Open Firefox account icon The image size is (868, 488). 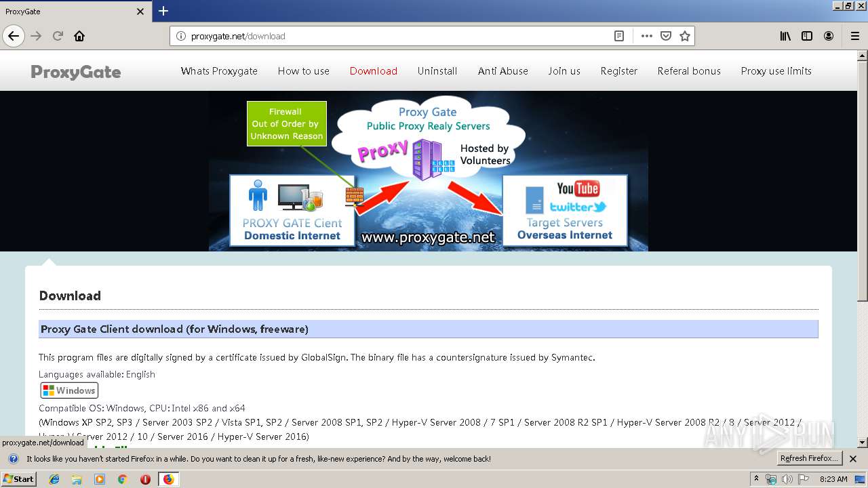pyautogui.click(x=829, y=36)
